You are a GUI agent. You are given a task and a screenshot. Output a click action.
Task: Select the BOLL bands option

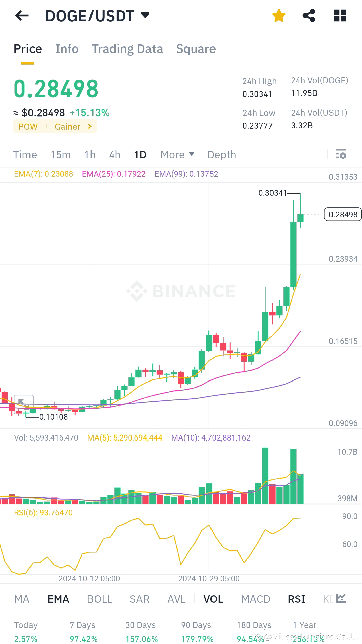click(x=99, y=599)
